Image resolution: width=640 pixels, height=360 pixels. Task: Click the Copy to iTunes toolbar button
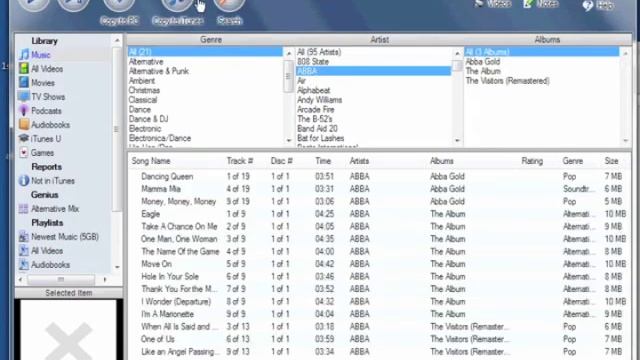coord(177,11)
